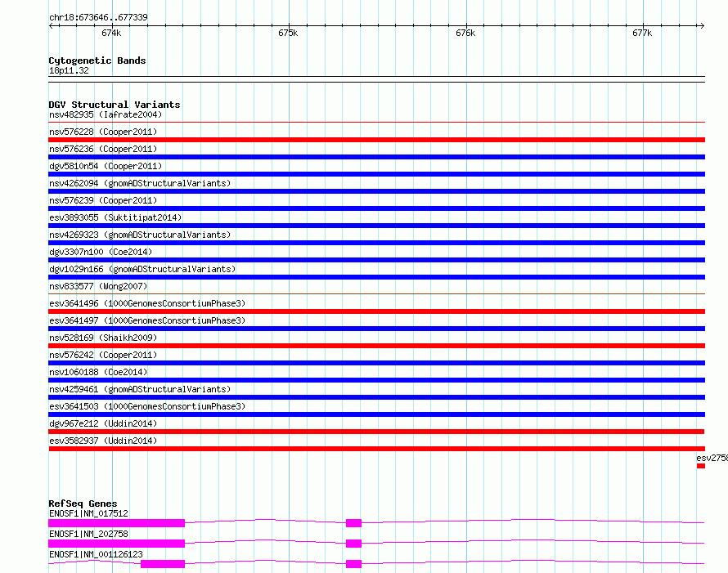
Task: Click the nsv576236 (Cooper2011) label
Action: (x=103, y=149)
